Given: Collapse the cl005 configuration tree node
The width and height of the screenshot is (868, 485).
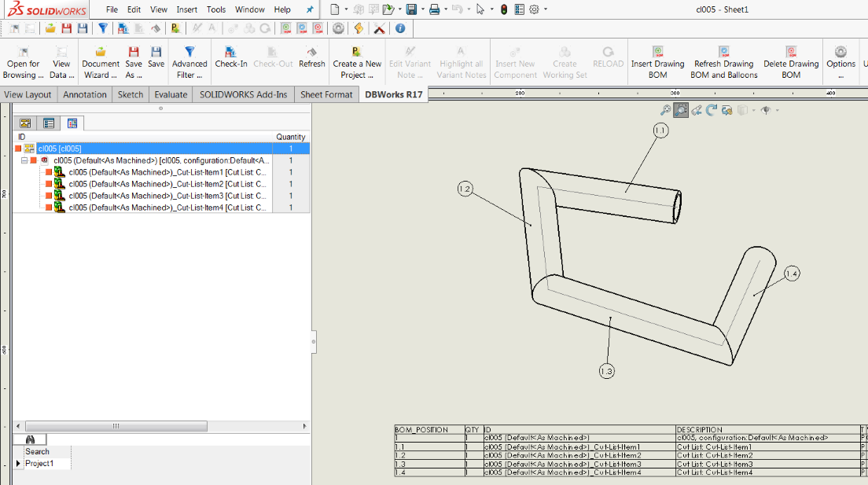Looking at the screenshot, I should pos(24,160).
